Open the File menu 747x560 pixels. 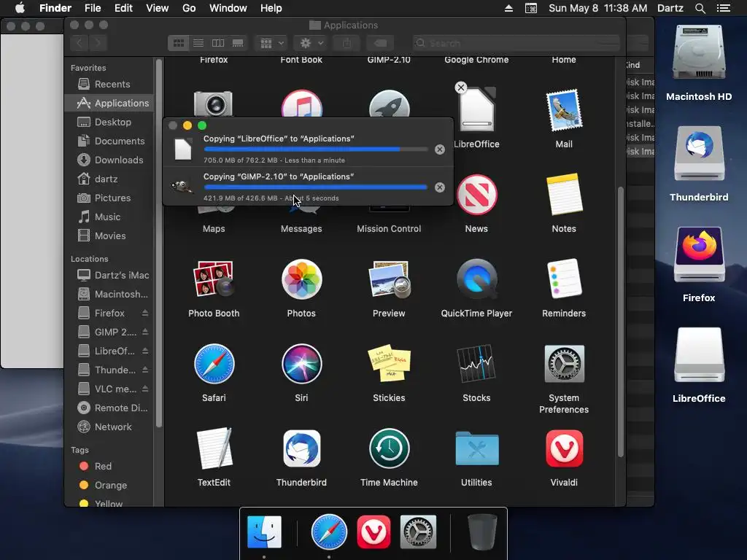tap(93, 8)
